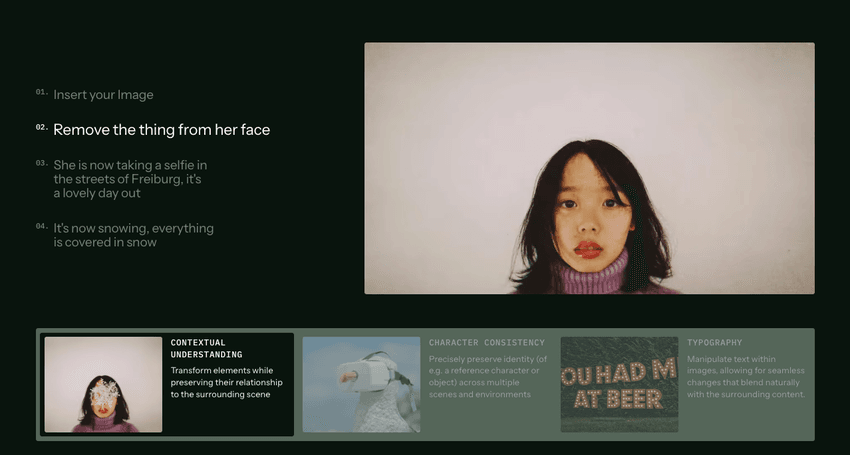850x455 pixels.
Task: Click the "03." step number marker
Action: pyautogui.click(x=42, y=163)
